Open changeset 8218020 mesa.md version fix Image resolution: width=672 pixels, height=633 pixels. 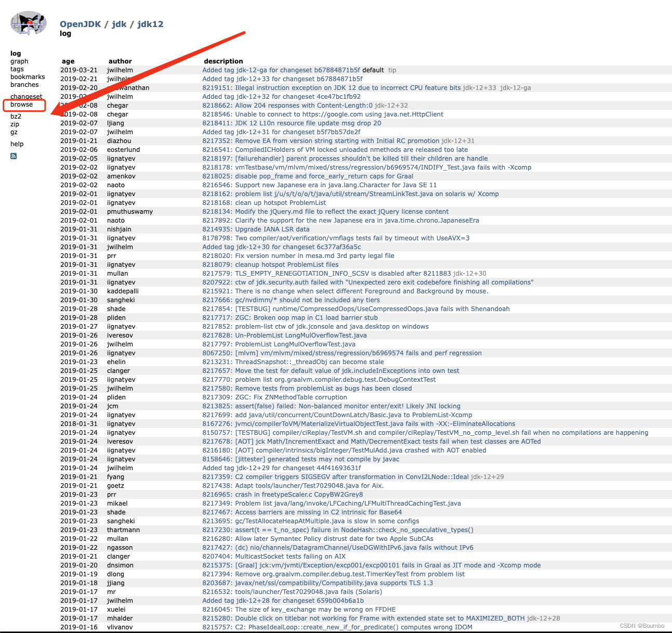click(x=298, y=256)
